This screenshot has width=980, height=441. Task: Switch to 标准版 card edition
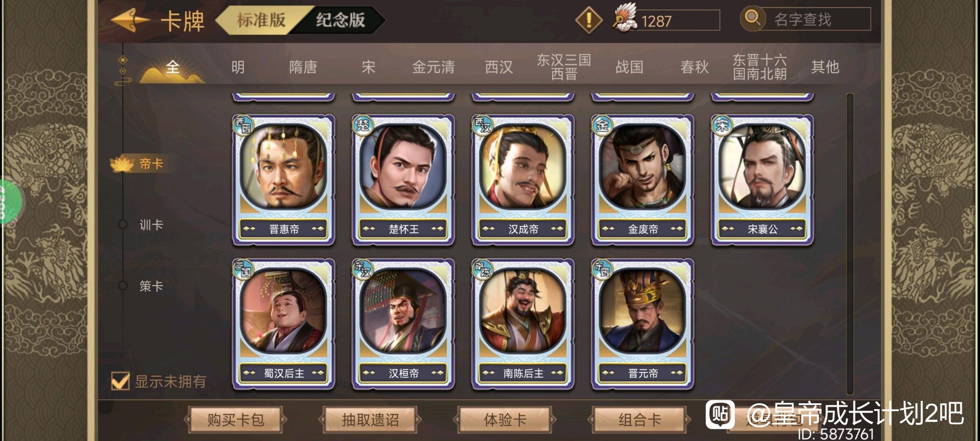click(x=261, y=20)
